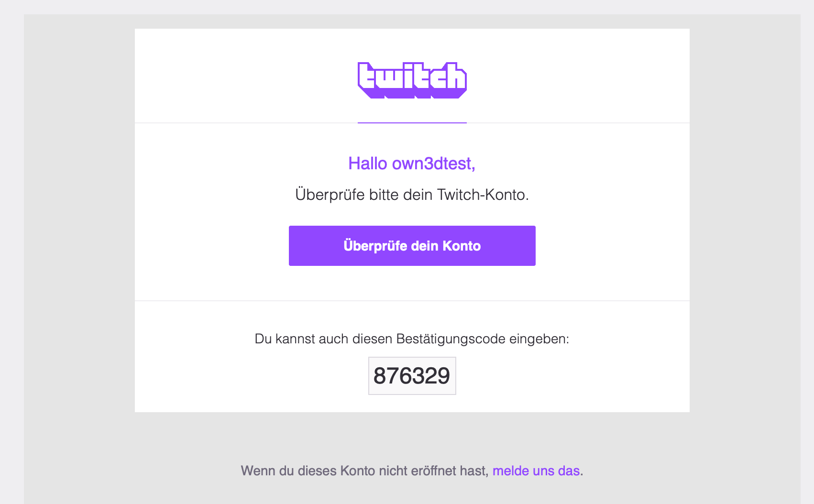The image size is (814, 504).
Task: Click the word Twitch-Konto in the message
Action: coord(483,195)
